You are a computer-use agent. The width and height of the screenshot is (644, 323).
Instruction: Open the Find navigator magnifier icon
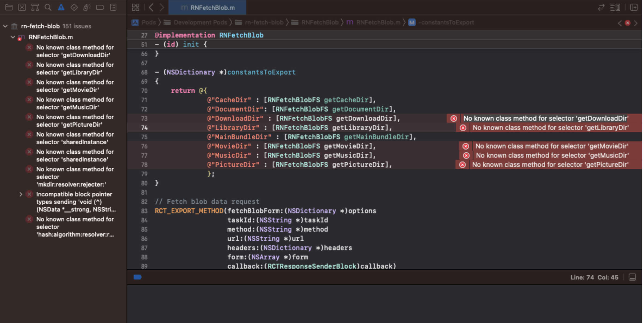click(x=48, y=7)
